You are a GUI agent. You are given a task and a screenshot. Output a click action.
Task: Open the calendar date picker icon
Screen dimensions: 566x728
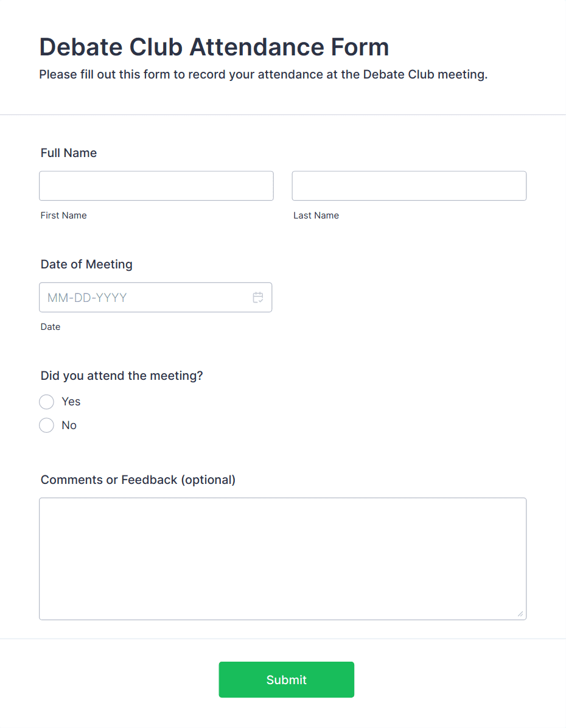click(x=258, y=297)
